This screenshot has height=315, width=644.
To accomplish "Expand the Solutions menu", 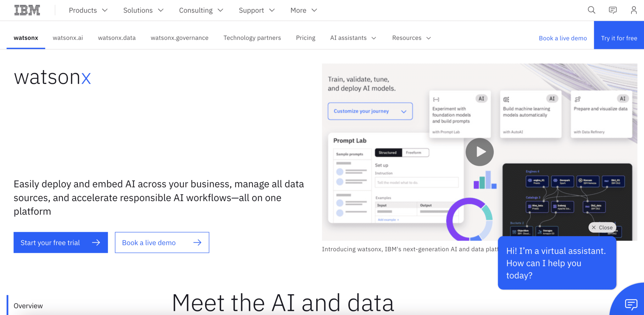I will tap(143, 10).
